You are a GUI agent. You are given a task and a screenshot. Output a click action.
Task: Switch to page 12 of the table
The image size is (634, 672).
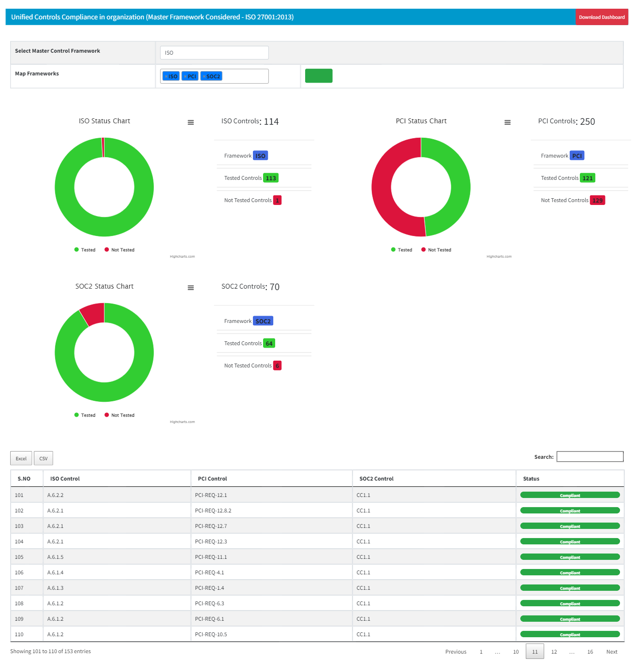click(x=554, y=652)
